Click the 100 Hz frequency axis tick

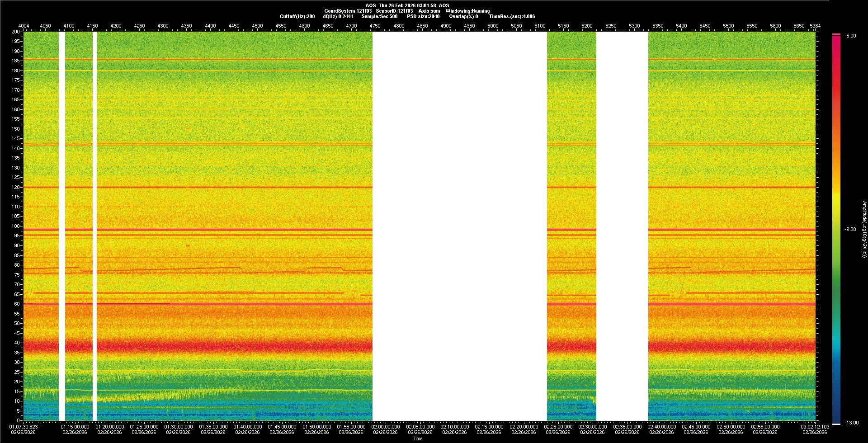16,226
